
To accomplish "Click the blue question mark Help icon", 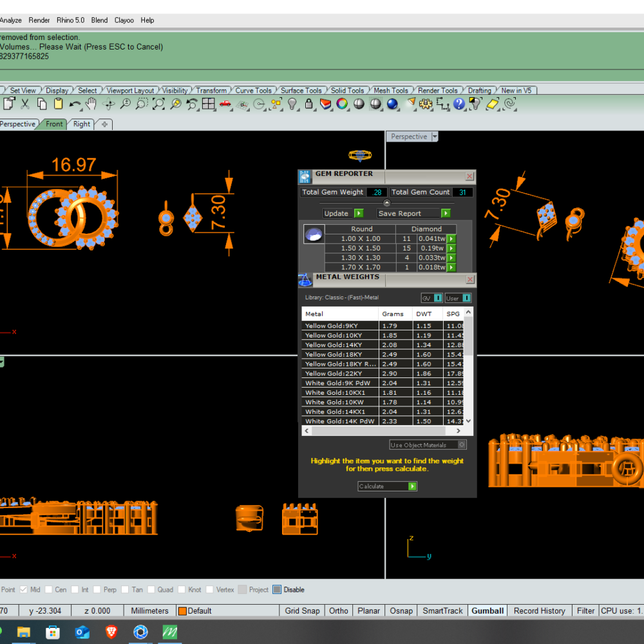I will [459, 104].
